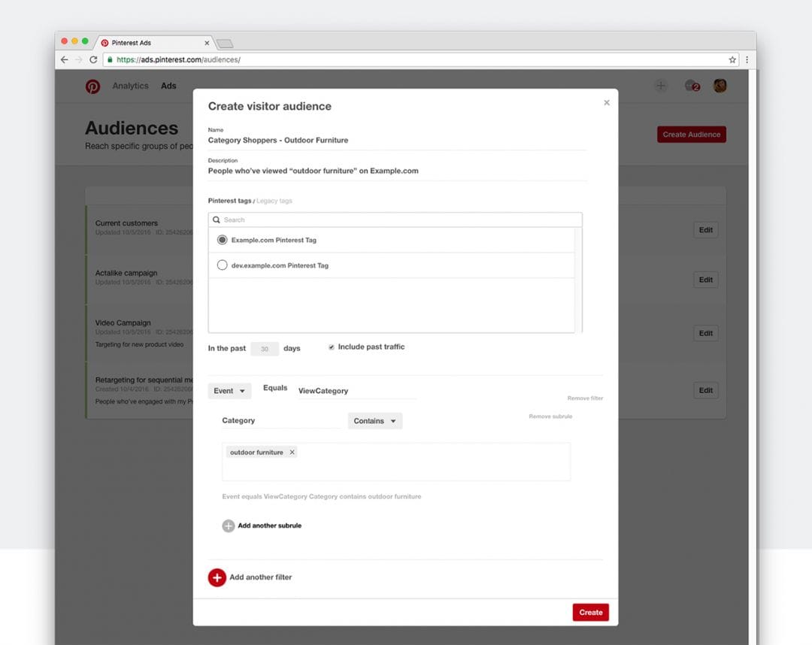Click the profile avatar in the top bar
The image size is (812, 645).
(720, 86)
